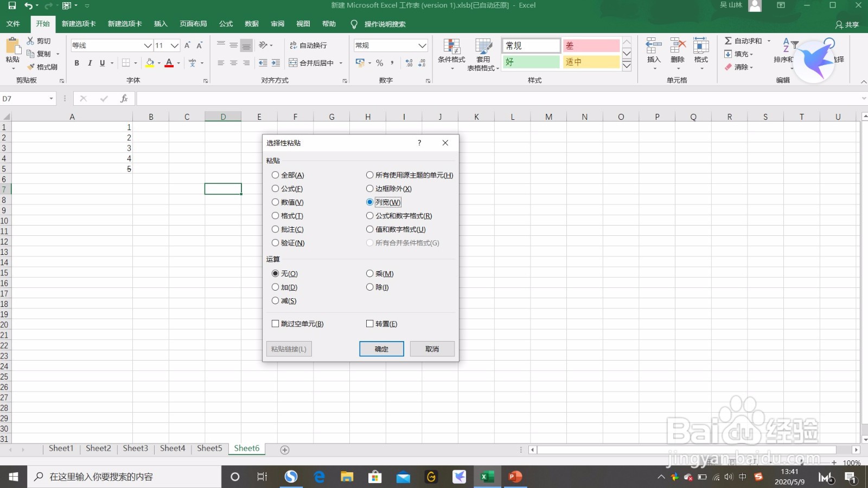Open Conditional Formatting
868x488 pixels.
pyautogui.click(x=451, y=54)
